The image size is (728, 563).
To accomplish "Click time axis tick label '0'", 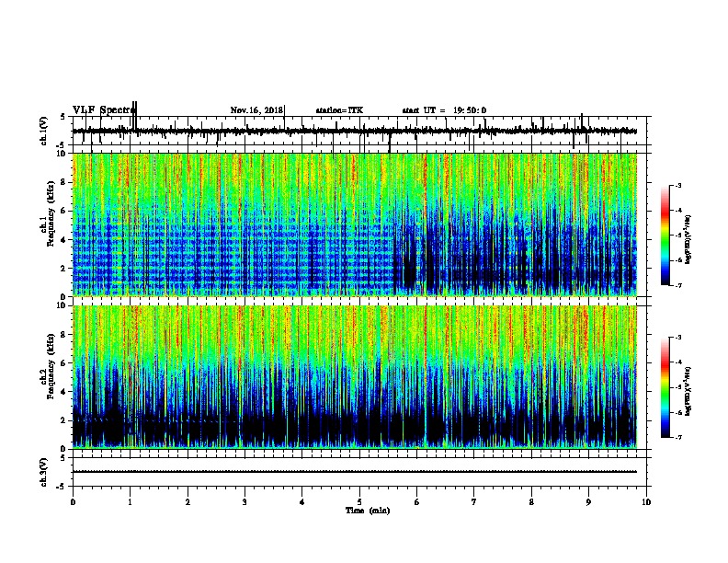I will coord(73,502).
